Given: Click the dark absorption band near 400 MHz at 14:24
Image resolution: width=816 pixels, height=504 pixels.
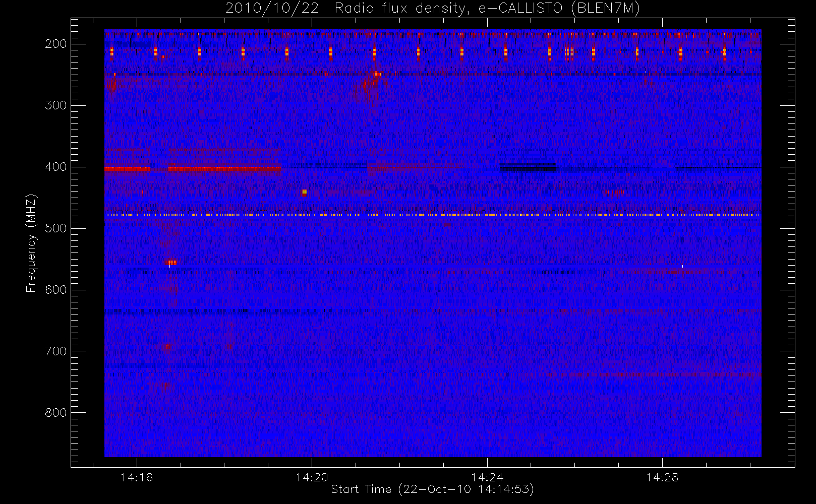Looking at the screenshot, I should point(528,167).
